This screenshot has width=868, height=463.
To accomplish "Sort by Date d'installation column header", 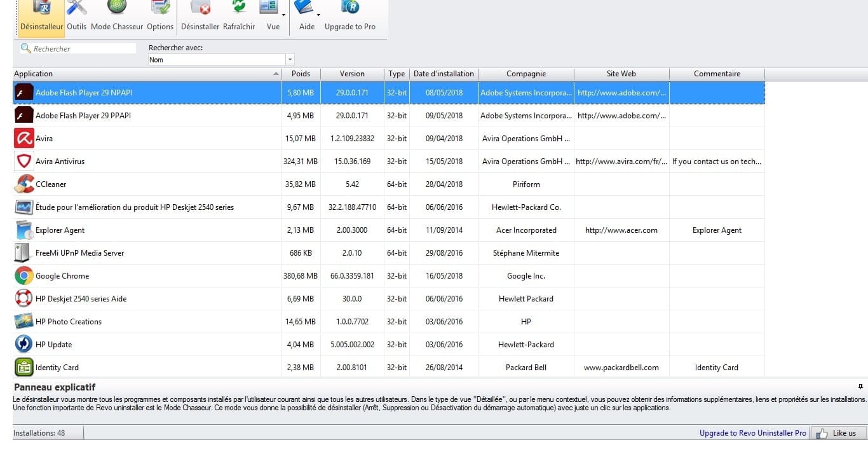I will pos(444,74).
